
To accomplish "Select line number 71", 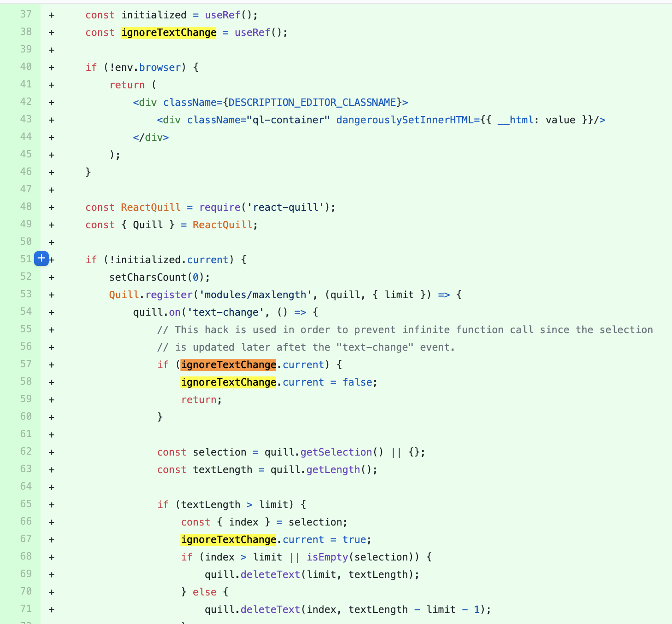I will click(x=26, y=608).
